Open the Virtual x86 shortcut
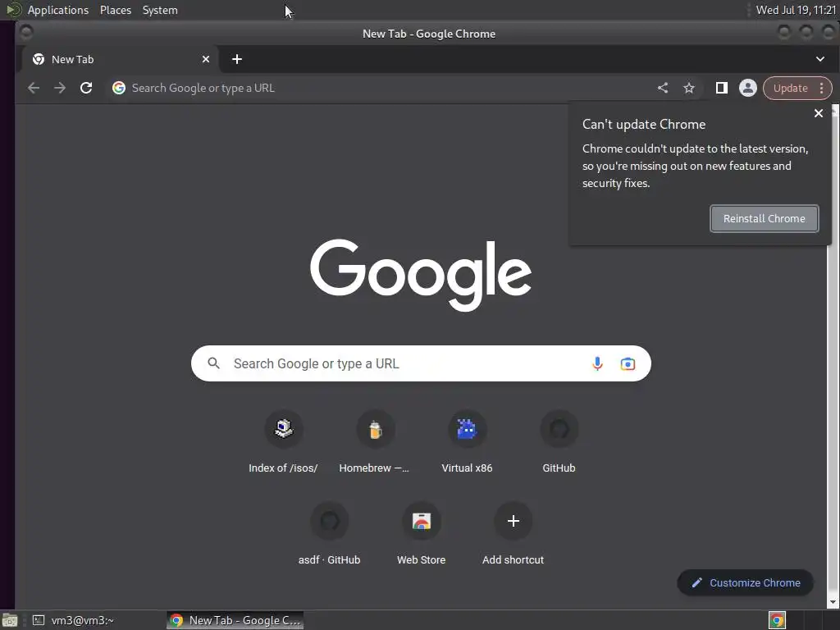The image size is (840, 630). pyautogui.click(x=467, y=442)
